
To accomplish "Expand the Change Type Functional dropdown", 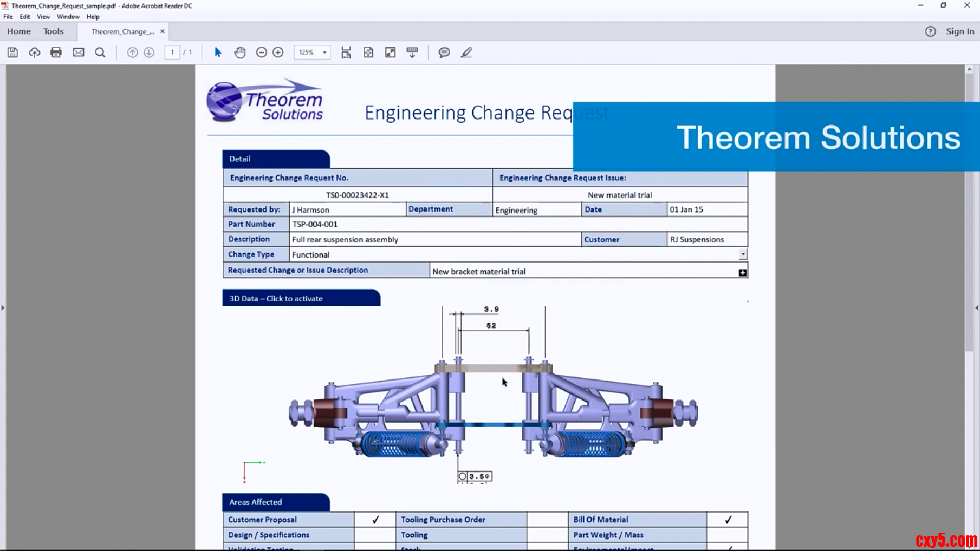I will tap(743, 254).
